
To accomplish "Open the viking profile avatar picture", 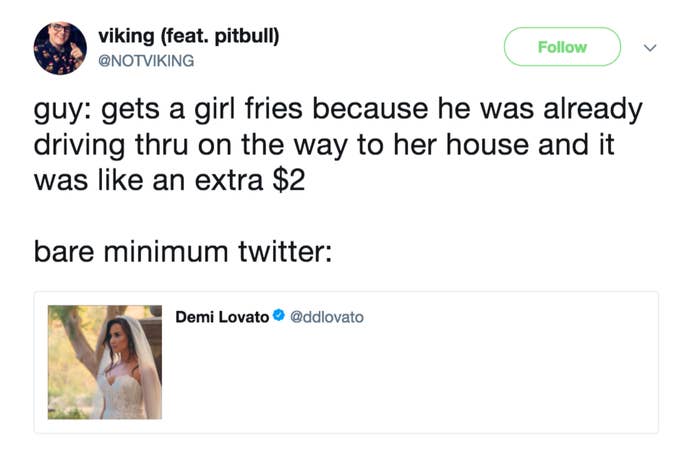I will pyautogui.click(x=60, y=48).
